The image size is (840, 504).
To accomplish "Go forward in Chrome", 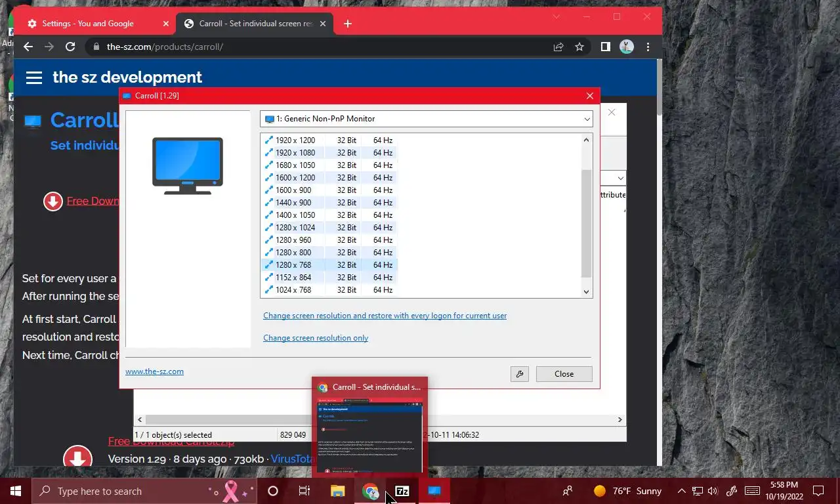I will tap(49, 47).
